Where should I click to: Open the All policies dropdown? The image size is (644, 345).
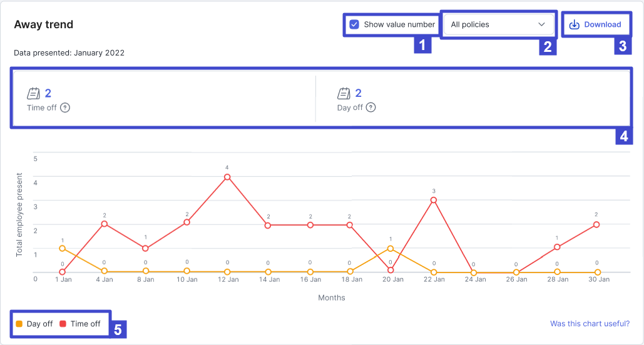tap(498, 24)
